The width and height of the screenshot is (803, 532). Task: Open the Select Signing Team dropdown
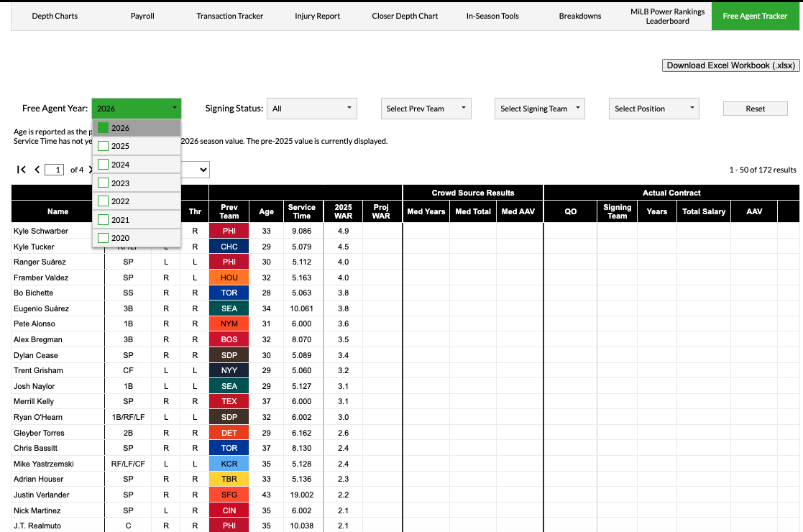click(540, 109)
